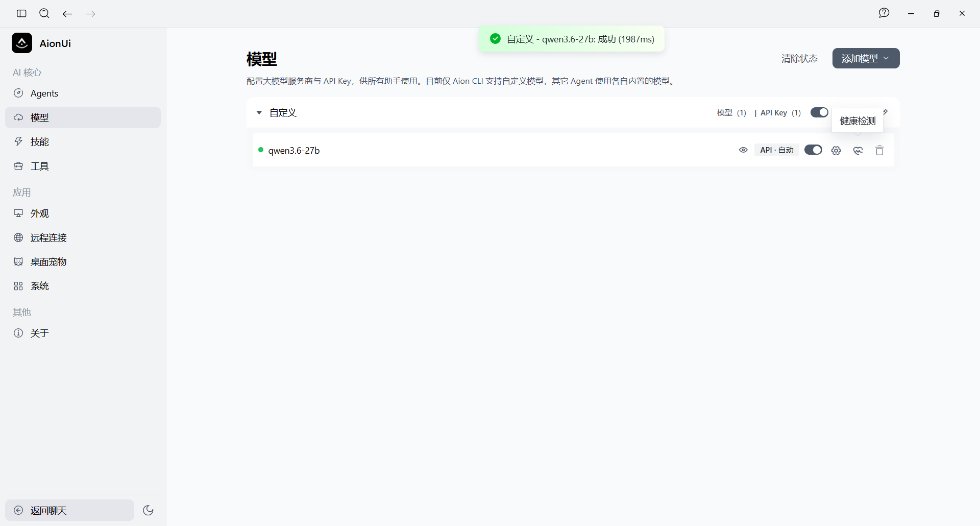
Task: Run health check on qwen3.6-27b
Action: [x=858, y=150]
